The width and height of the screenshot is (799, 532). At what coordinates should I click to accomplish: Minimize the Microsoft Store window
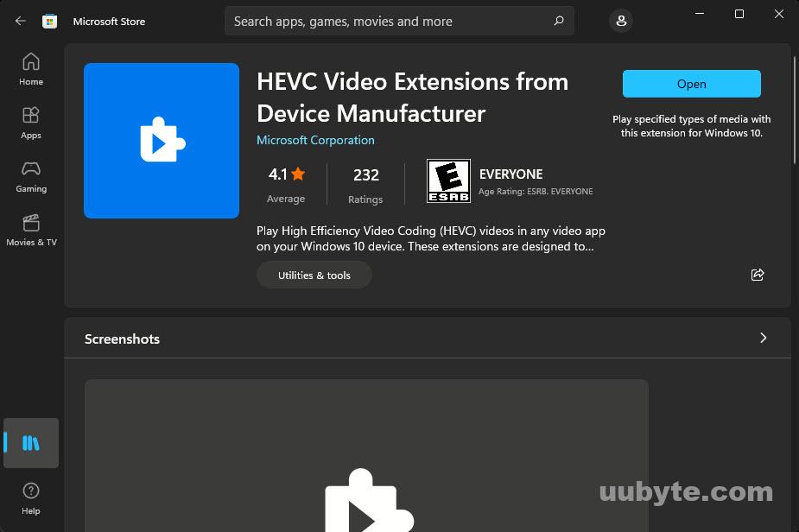click(x=700, y=14)
